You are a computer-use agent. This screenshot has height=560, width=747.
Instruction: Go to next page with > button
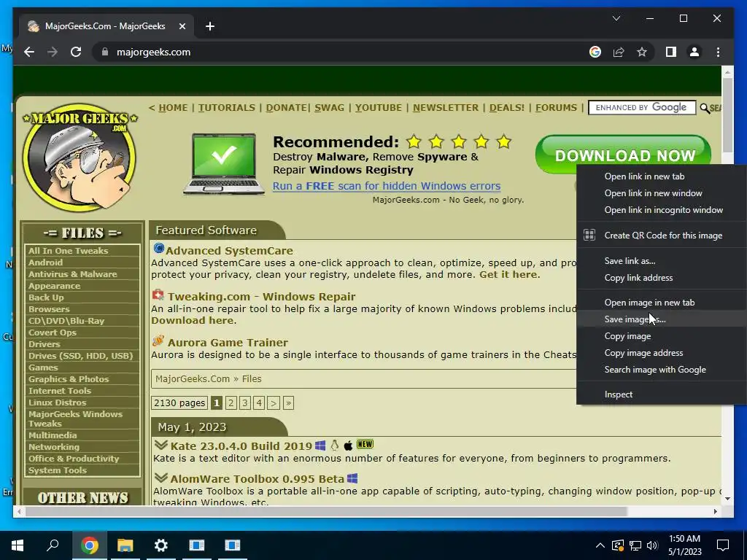coord(274,402)
